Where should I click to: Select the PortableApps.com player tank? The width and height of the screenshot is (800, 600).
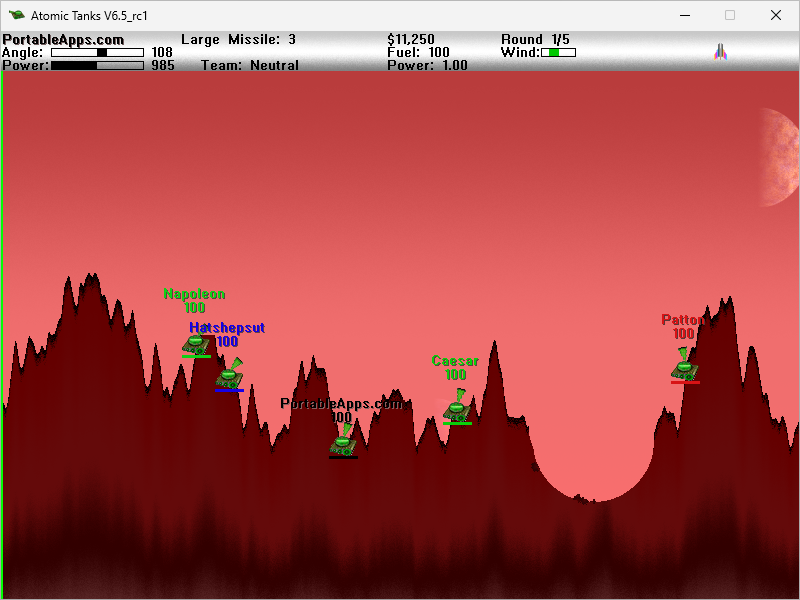(343, 441)
